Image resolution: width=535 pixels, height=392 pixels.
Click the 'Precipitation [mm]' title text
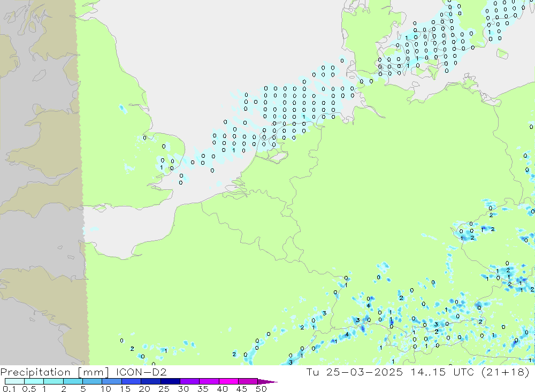(55, 372)
